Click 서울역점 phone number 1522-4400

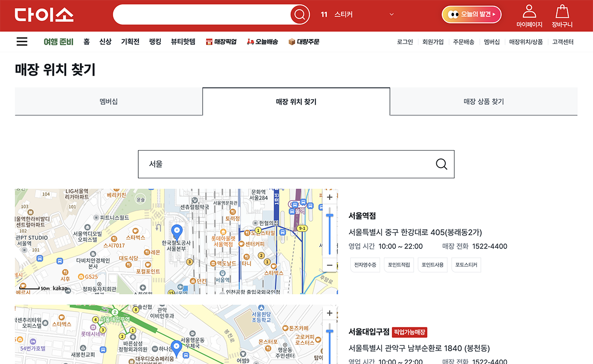(x=490, y=246)
